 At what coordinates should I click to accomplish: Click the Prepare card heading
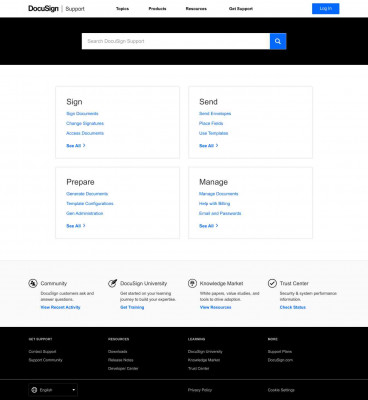pos(80,182)
